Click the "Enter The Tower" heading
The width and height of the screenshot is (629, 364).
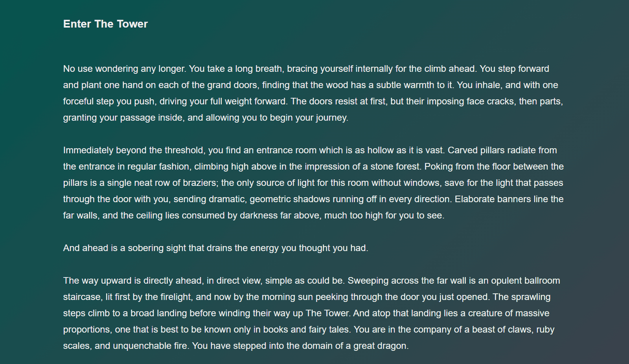105,24
